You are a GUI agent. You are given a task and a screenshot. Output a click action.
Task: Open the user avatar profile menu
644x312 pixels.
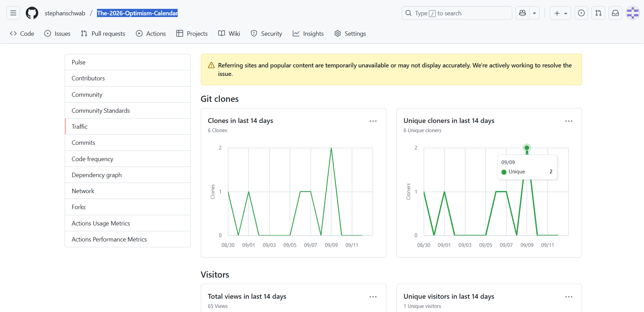633,13
